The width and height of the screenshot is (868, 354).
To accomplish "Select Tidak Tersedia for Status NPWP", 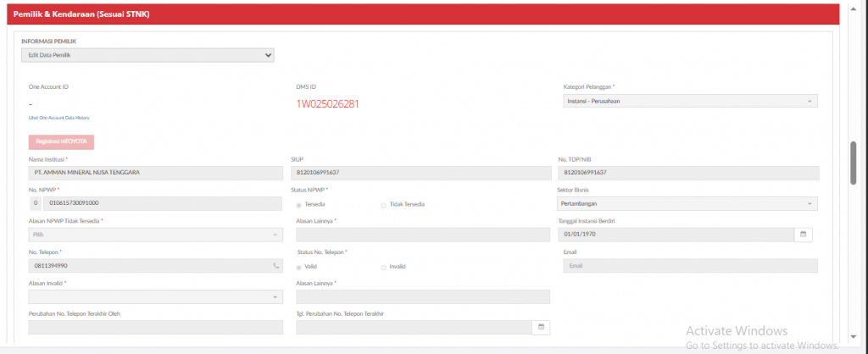I will 384,204.
